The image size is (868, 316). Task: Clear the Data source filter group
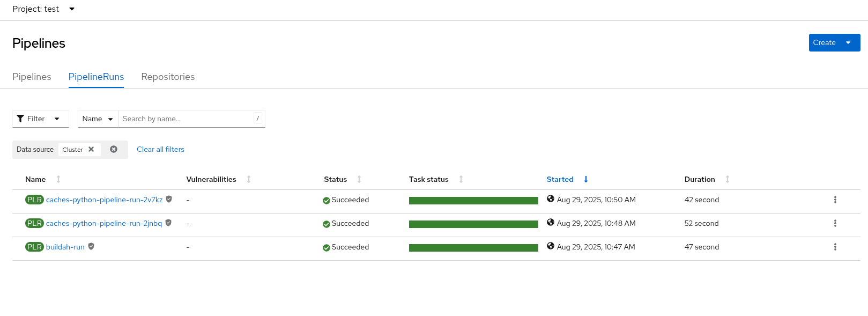tap(114, 150)
